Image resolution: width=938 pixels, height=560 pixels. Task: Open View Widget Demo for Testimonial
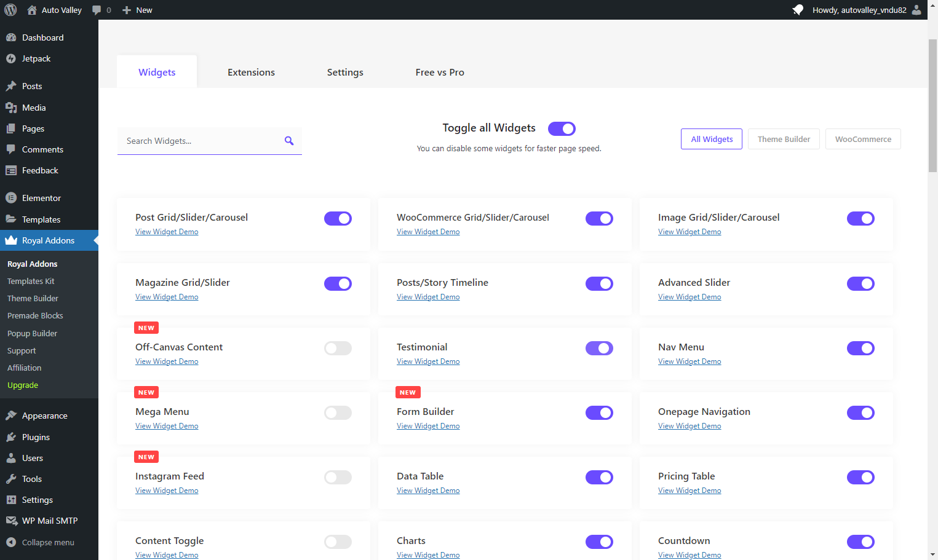428,361
